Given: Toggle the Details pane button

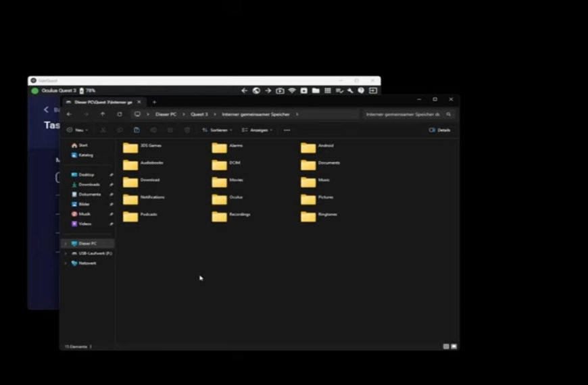Looking at the screenshot, I should 439,130.
